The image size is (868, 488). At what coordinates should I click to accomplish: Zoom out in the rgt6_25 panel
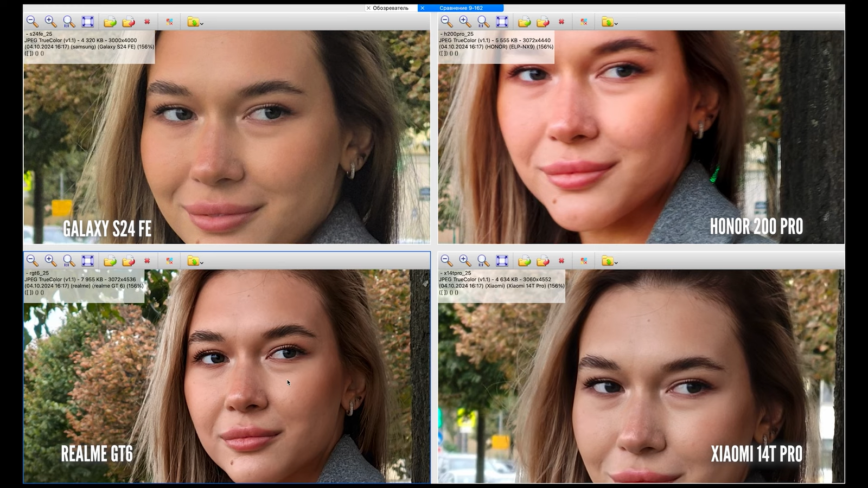click(33, 261)
